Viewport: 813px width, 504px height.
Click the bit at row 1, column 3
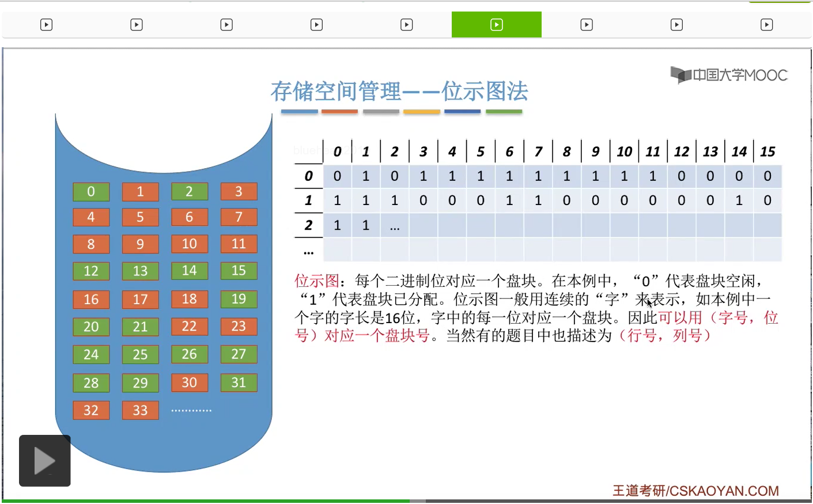pyautogui.click(x=423, y=200)
